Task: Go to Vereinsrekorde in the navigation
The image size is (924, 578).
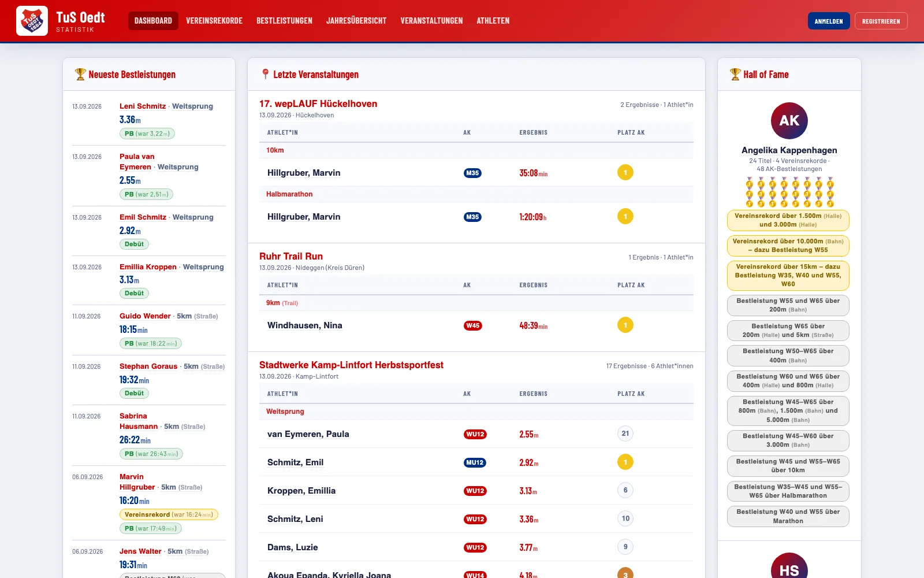Action: [x=214, y=21]
